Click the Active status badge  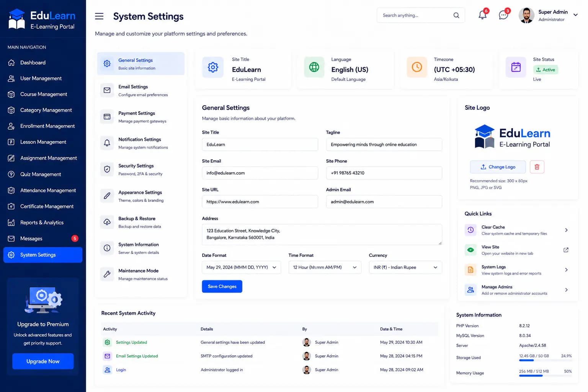point(546,70)
